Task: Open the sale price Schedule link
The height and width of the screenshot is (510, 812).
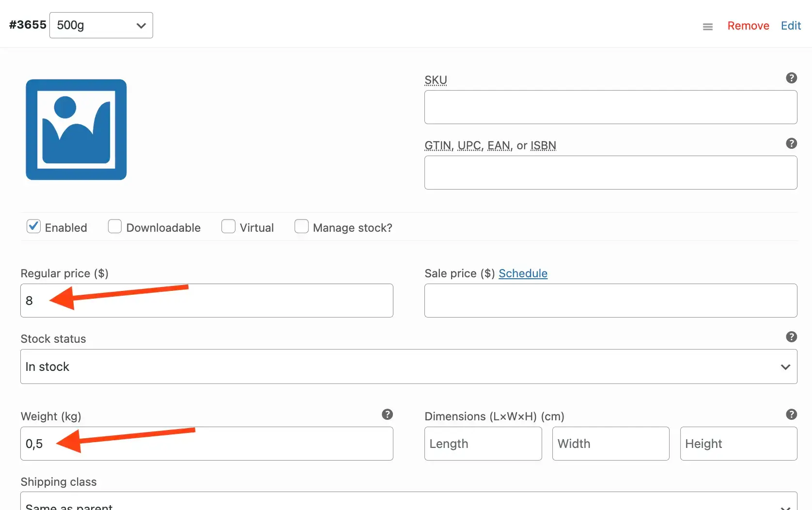Action: 523,273
